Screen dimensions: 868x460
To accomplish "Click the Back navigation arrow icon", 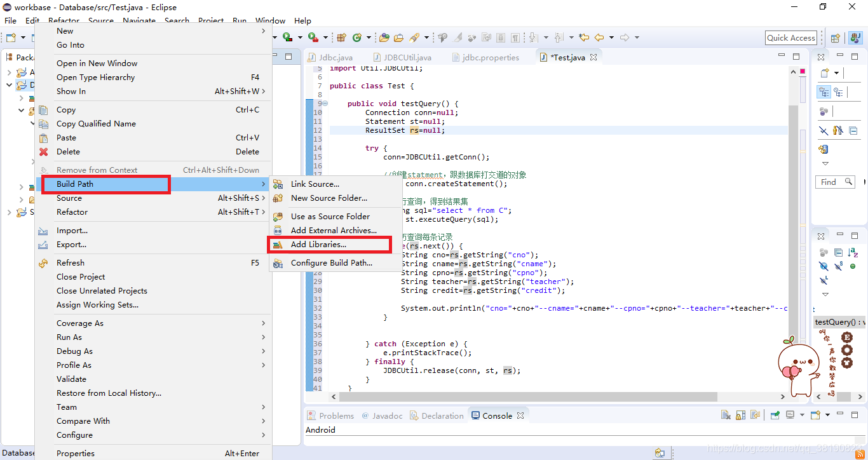I will coord(599,37).
